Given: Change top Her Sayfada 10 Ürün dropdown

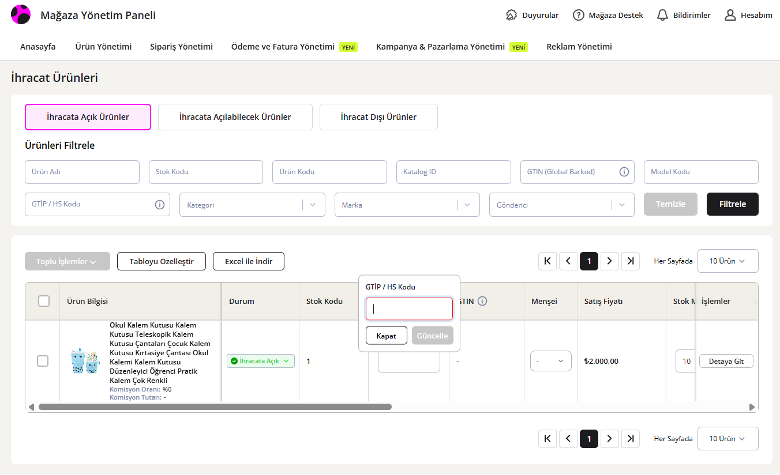Looking at the screenshot, I should point(728,261).
